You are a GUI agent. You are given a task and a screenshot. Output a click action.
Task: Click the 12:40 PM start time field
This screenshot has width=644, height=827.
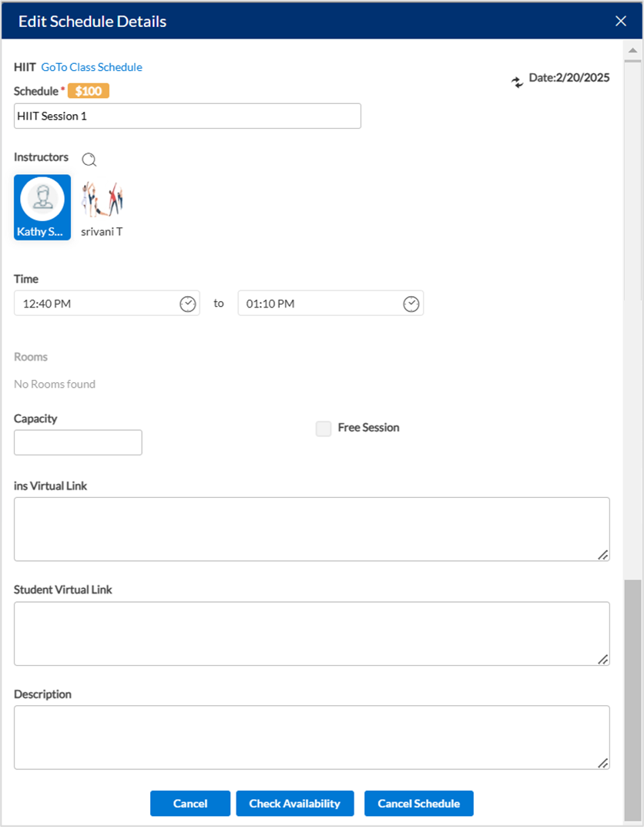[107, 303]
